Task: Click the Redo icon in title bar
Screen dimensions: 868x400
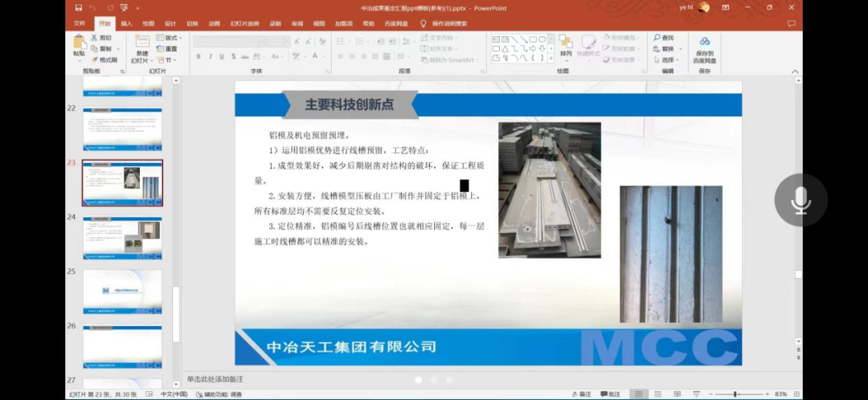Action: pos(109,8)
